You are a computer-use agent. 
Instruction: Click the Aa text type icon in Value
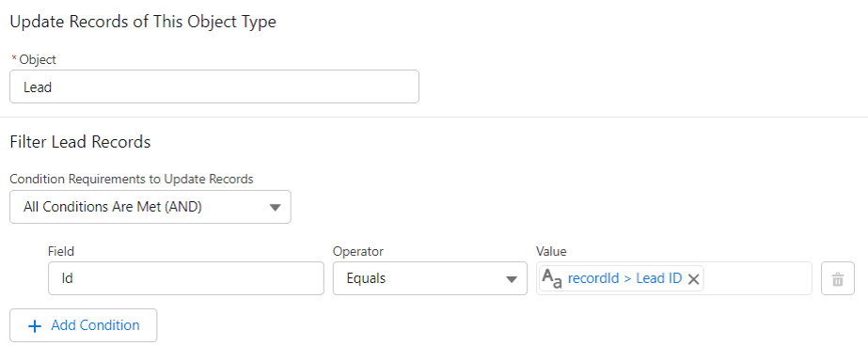(552, 278)
